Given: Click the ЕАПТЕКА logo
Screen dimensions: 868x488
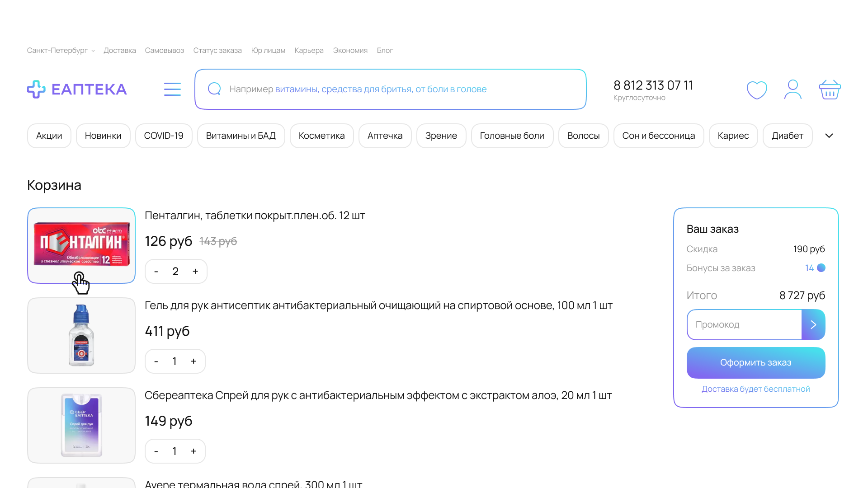Looking at the screenshot, I should coord(77,89).
